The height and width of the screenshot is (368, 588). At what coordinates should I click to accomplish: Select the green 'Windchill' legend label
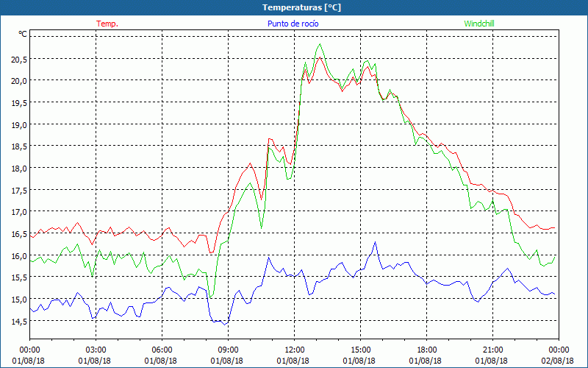point(479,24)
